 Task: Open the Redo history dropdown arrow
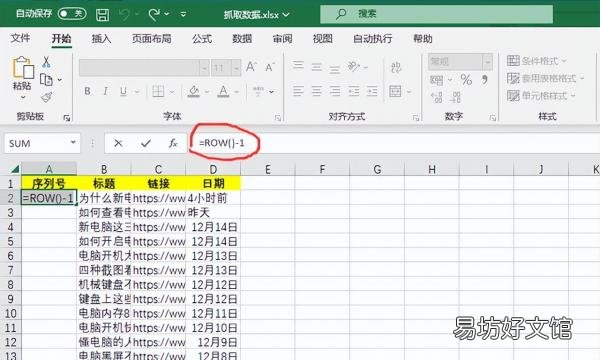167,14
